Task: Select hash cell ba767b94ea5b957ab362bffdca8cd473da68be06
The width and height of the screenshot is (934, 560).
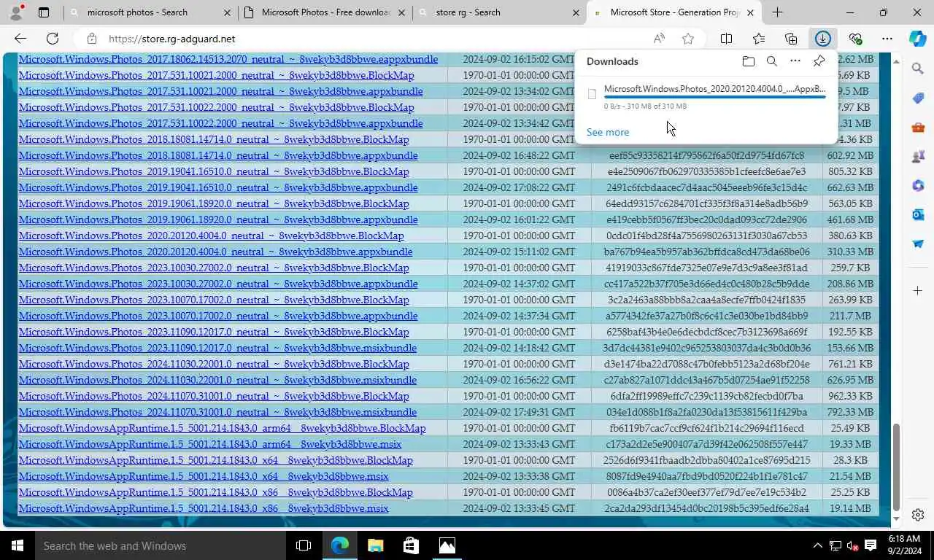Action: (x=706, y=252)
